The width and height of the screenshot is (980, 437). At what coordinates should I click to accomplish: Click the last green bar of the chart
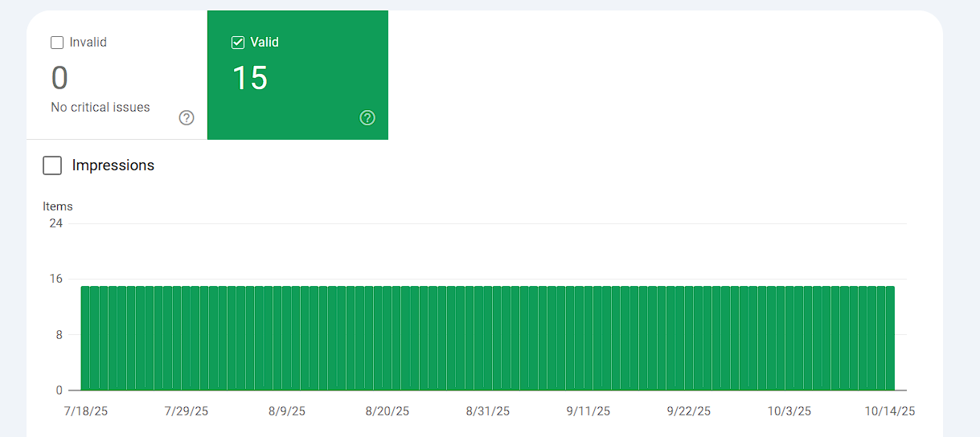click(890, 338)
